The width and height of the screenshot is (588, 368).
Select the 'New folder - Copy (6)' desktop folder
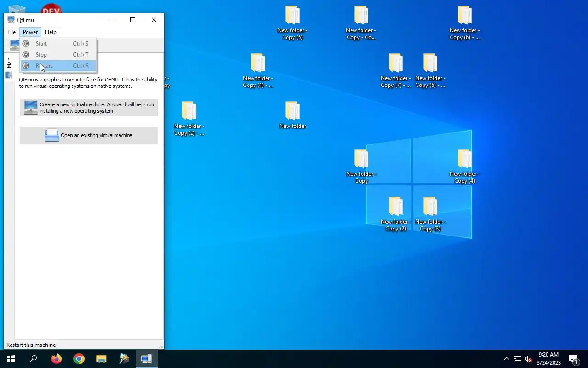click(x=292, y=23)
